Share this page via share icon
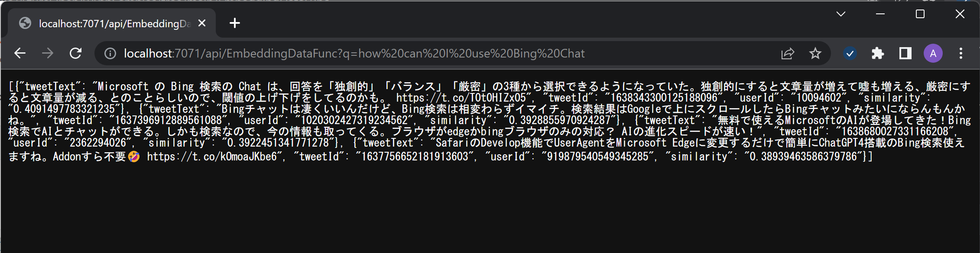 [x=788, y=53]
